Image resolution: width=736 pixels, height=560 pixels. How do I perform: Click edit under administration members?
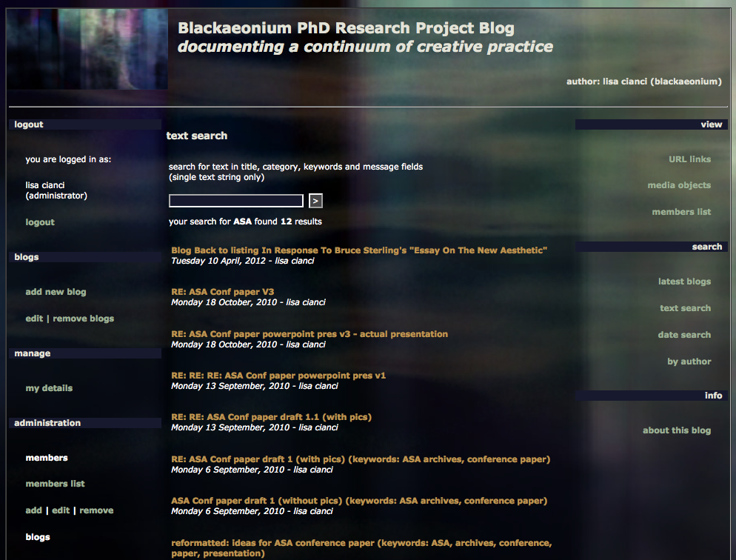61,510
